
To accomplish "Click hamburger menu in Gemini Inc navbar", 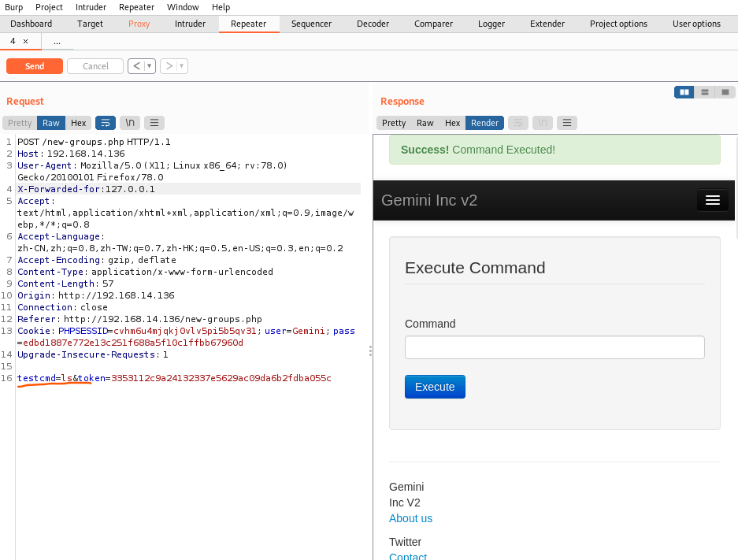I will (x=712, y=200).
